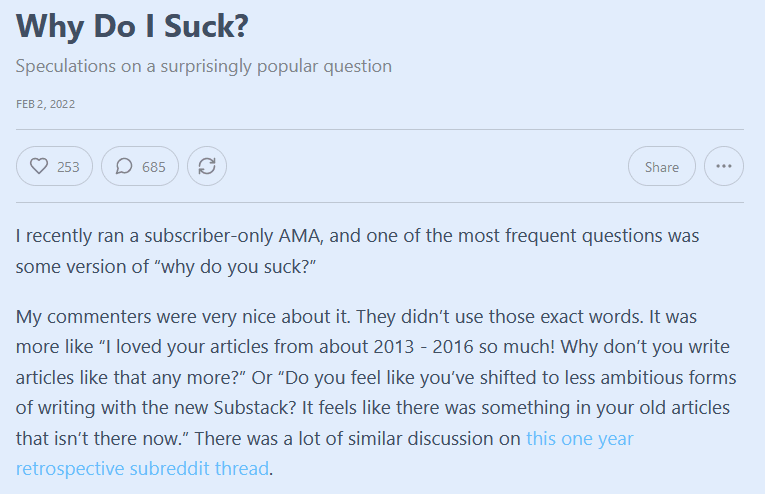The height and width of the screenshot is (494, 765).
Task: Click the FEB 2, 2022 date
Action: click(45, 104)
